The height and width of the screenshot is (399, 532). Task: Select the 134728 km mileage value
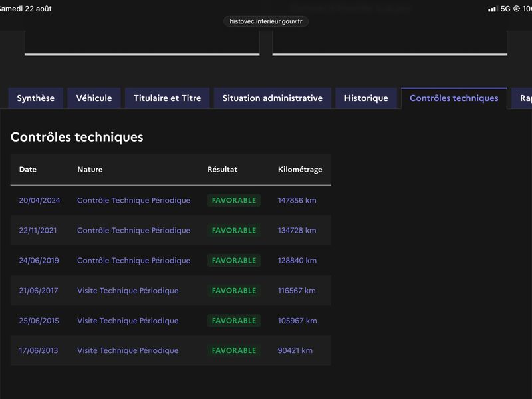pyautogui.click(x=297, y=231)
